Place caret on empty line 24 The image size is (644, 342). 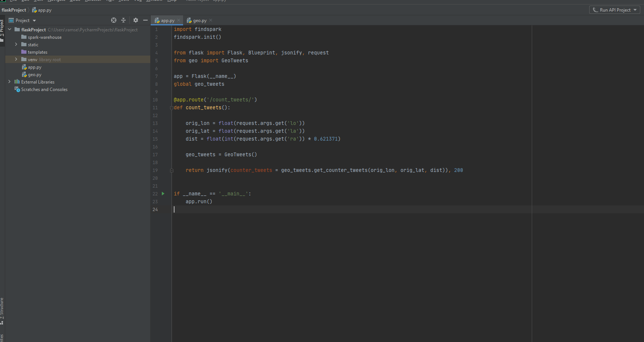(x=408, y=210)
